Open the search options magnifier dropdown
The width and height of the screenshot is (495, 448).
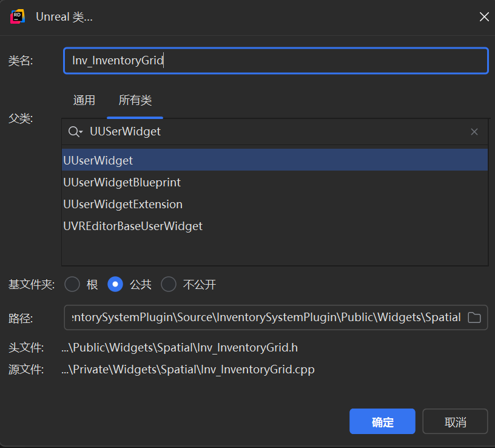point(75,132)
